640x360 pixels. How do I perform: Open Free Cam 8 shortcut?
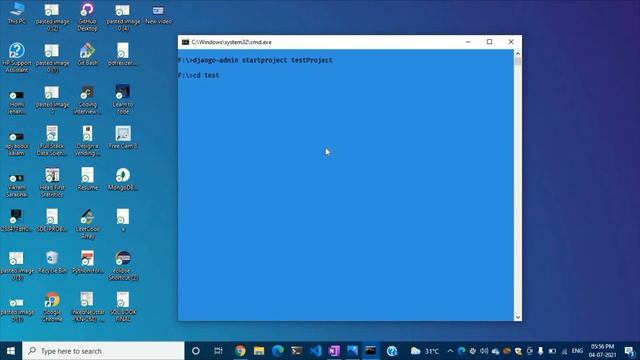point(123,138)
